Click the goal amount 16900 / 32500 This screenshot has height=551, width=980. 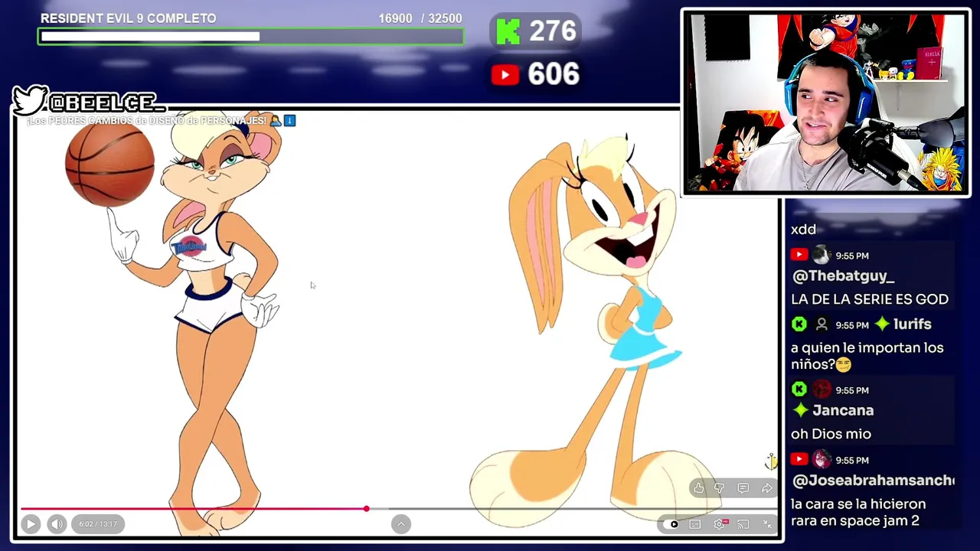pos(420,18)
